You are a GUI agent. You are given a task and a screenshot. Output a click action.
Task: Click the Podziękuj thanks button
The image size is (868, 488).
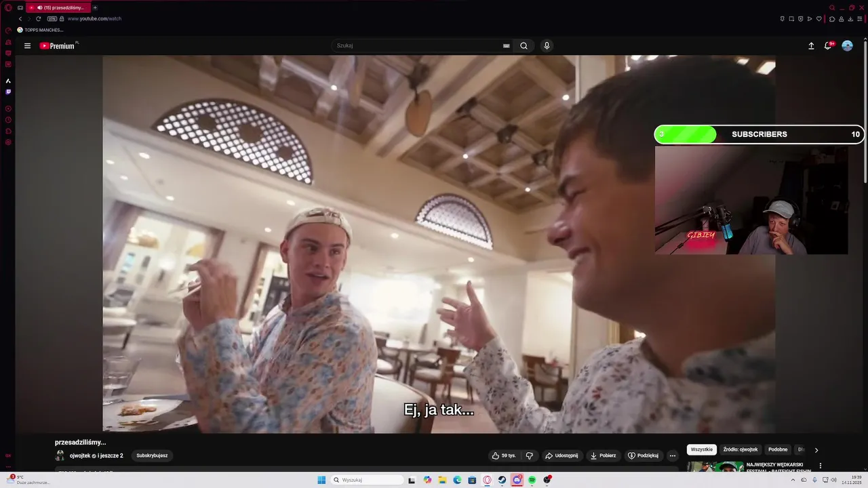643,455
